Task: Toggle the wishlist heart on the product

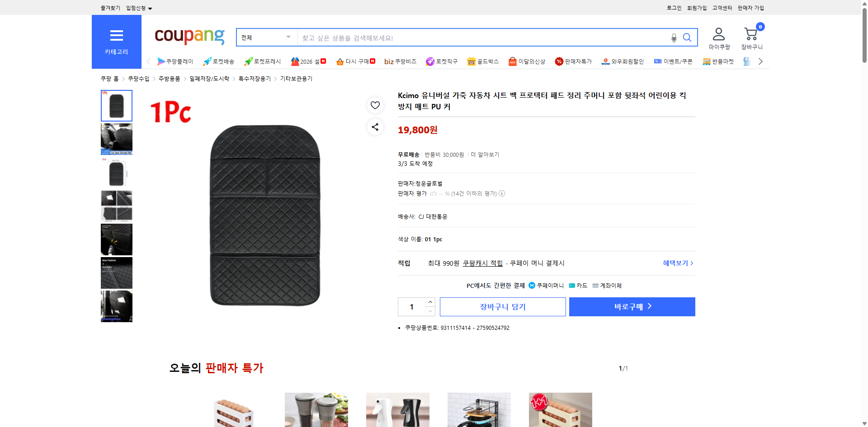Action: click(375, 105)
